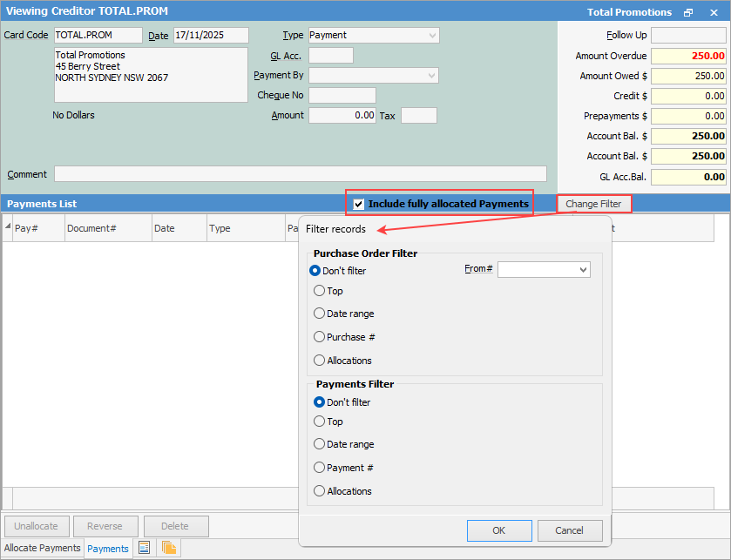Viewport: 731px width, 560px height.
Task: Click the Change Filter button
Action: click(593, 204)
